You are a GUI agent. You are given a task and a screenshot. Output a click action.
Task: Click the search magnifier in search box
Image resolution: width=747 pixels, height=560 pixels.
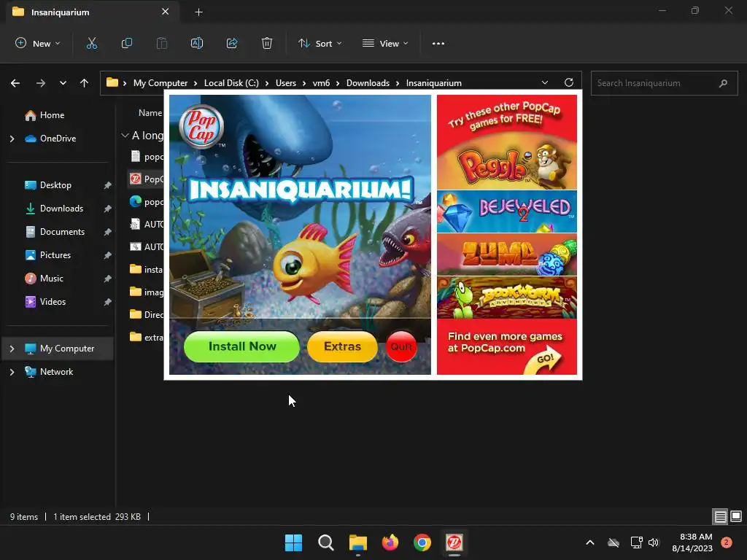pyautogui.click(x=723, y=83)
